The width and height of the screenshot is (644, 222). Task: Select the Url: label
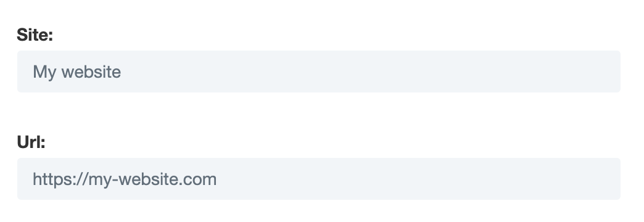point(31,142)
